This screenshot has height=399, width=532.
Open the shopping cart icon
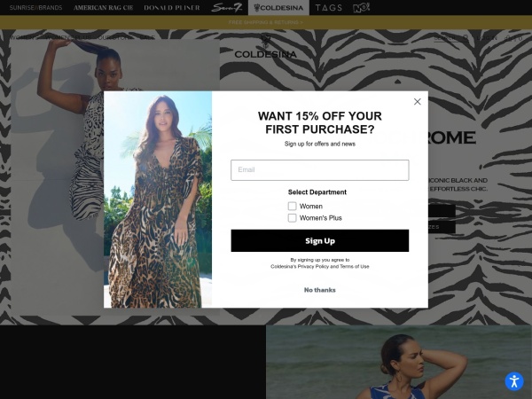click(508, 38)
